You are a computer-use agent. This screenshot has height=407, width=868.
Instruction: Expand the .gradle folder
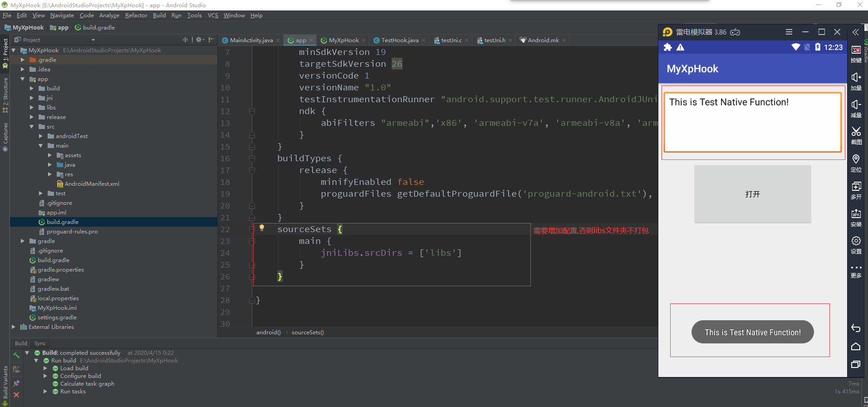point(22,60)
